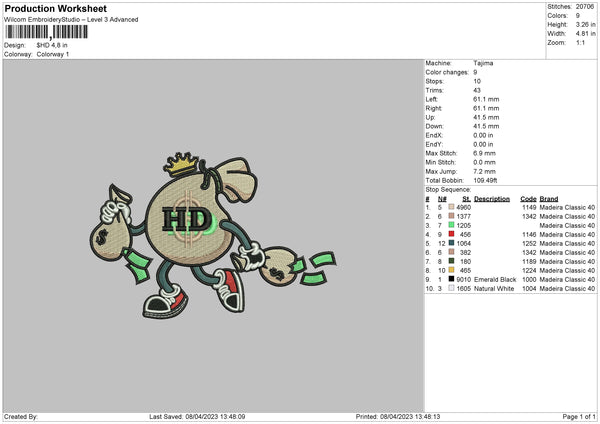This screenshot has width=600, height=424.
Task: Pick the black swatch beside Emerald Black
Action: click(x=452, y=279)
